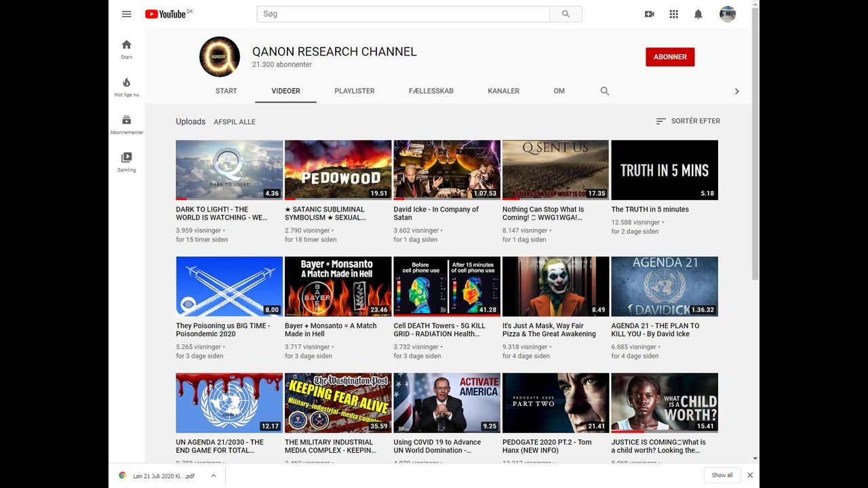The image size is (868, 488).
Task: Open the downloaded PDF options chevron
Action: (213, 476)
